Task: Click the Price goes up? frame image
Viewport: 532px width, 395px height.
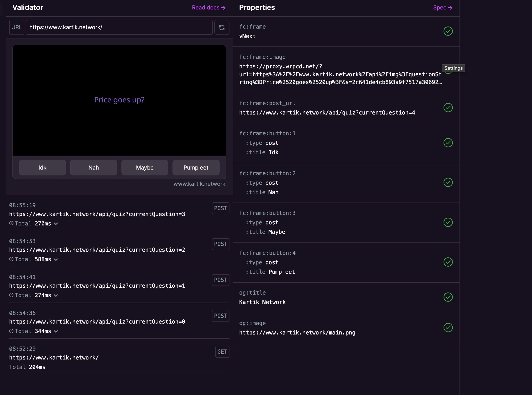Action: (119, 101)
